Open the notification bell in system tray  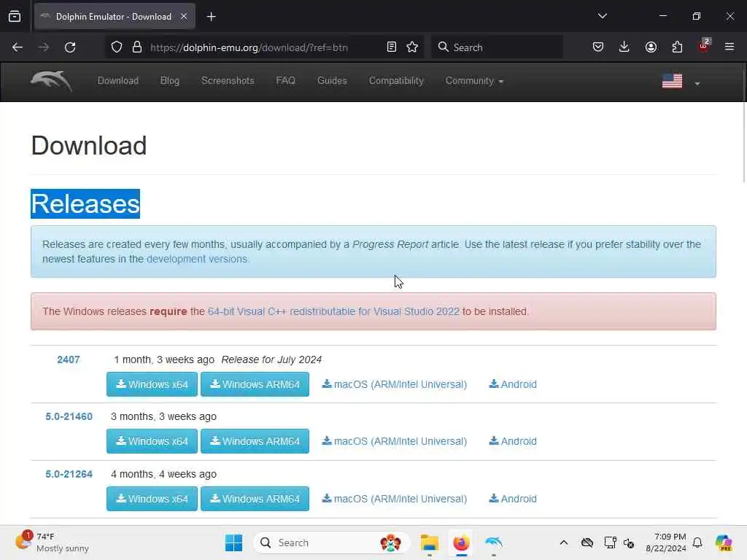[x=697, y=542]
